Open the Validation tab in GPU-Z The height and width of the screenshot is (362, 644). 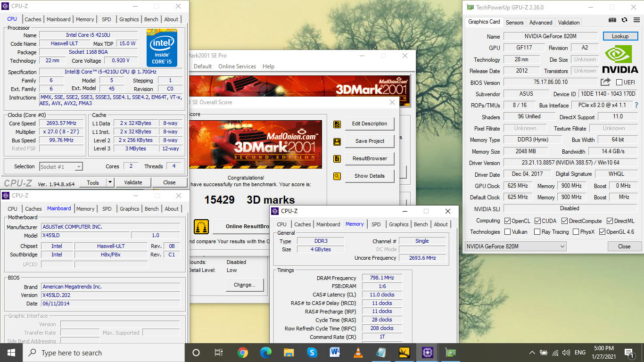(x=569, y=22)
